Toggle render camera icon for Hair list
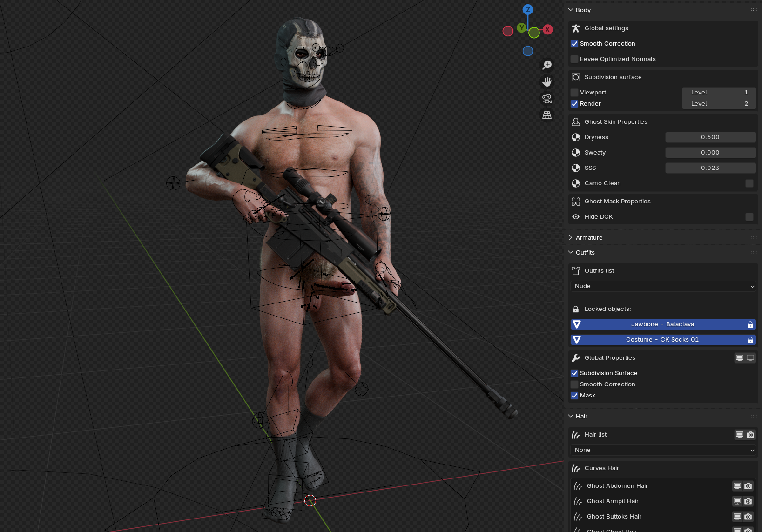Image resolution: width=762 pixels, height=532 pixels. [x=750, y=435]
